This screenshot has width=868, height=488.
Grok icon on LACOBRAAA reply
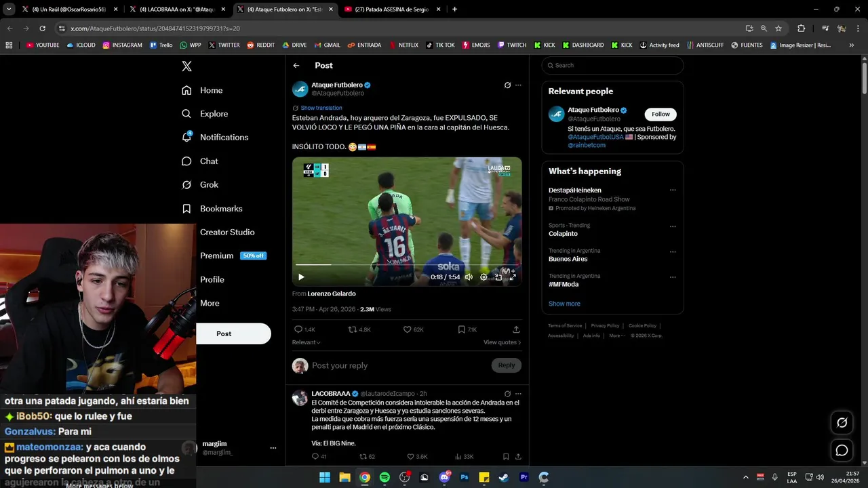click(507, 394)
